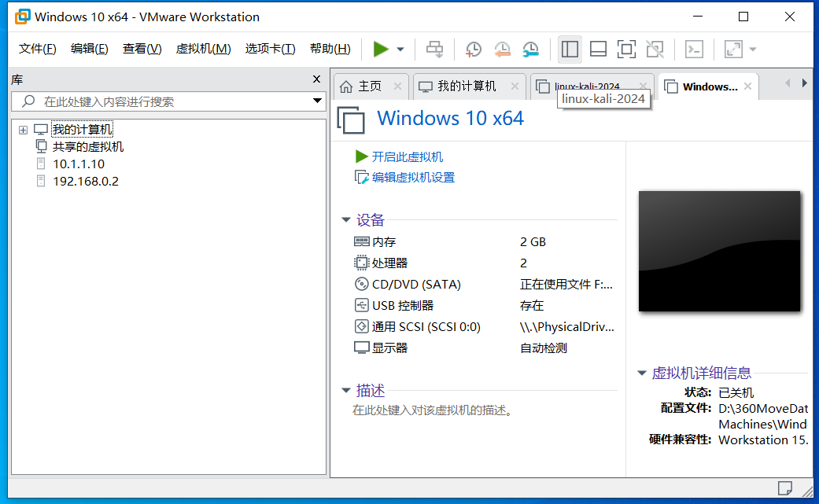This screenshot has height=504, width=819.
Task: Select 我的计算机 in the library tree
Action: 82,130
